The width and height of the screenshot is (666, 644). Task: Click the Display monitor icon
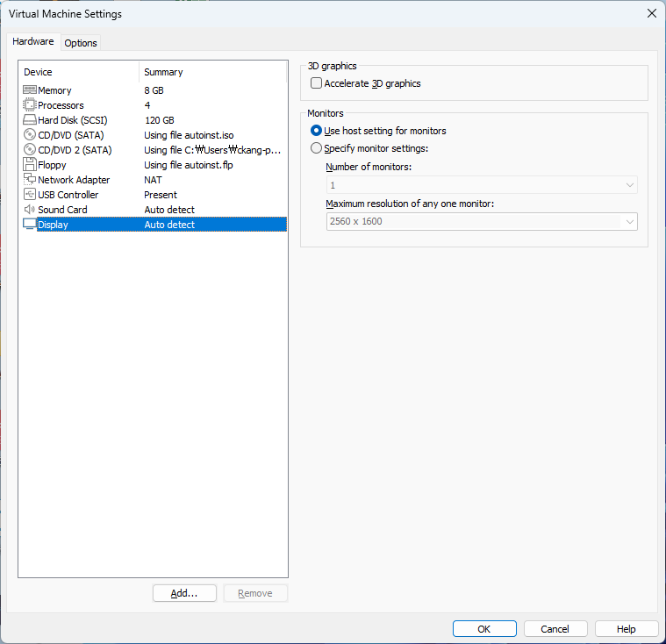pos(29,224)
